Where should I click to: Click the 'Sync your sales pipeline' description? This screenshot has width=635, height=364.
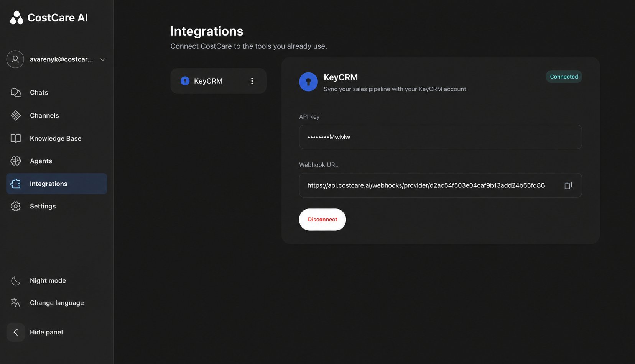pyautogui.click(x=395, y=89)
